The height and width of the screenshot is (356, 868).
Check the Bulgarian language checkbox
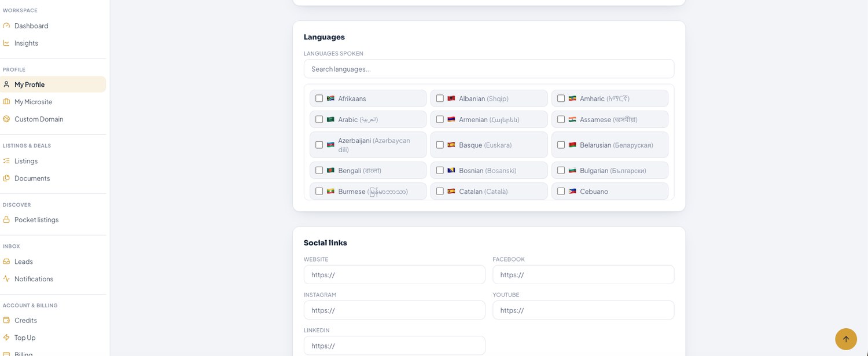pyautogui.click(x=561, y=170)
